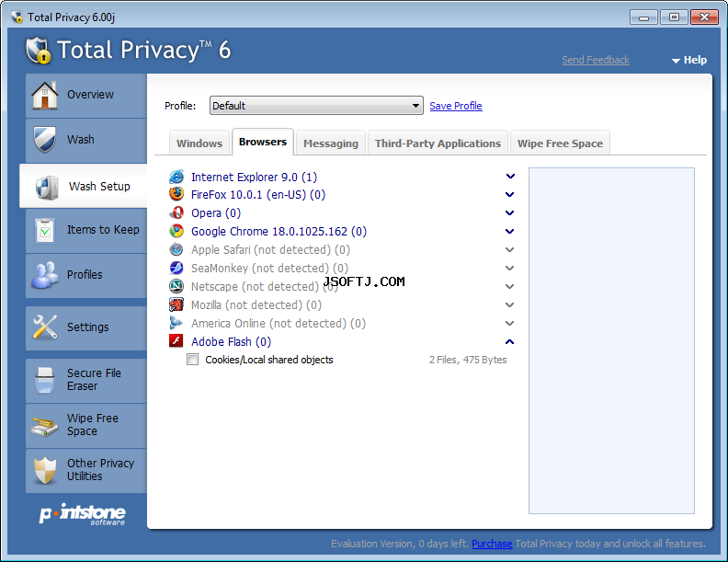
Task: Click the Internet Explorer icon
Action: point(176,177)
